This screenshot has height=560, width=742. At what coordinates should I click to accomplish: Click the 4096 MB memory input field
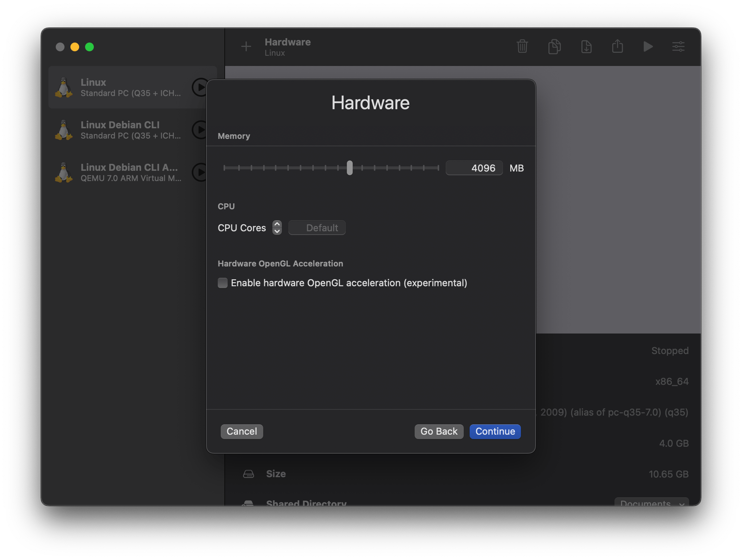(x=474, y=168)
